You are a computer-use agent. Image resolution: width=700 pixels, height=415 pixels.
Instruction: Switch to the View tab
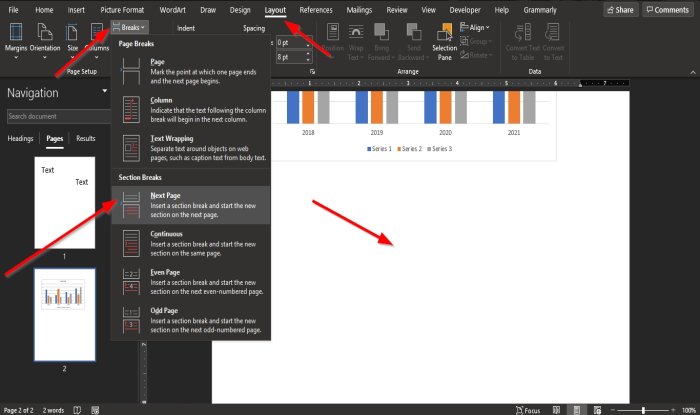429,10
